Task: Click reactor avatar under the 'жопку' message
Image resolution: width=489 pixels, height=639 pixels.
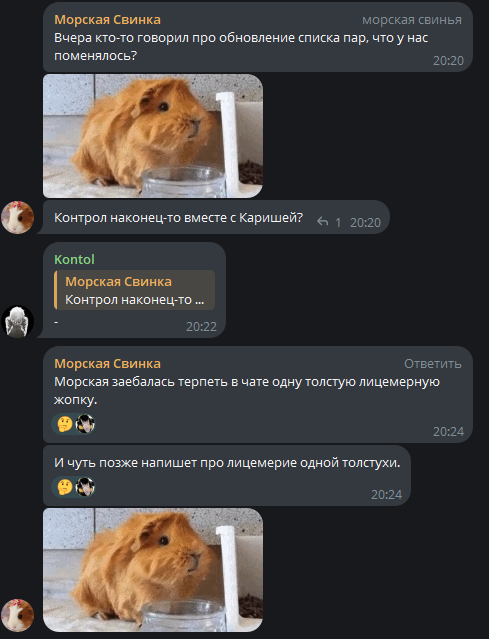Action: coord(85,424)
